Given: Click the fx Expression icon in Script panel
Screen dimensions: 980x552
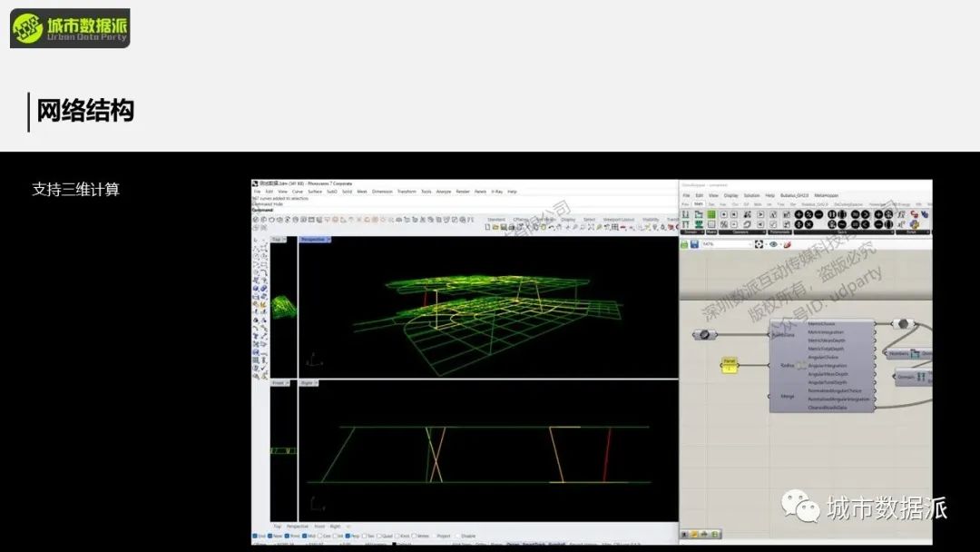Looking at the screenshot, I should (x=902, y=214).
